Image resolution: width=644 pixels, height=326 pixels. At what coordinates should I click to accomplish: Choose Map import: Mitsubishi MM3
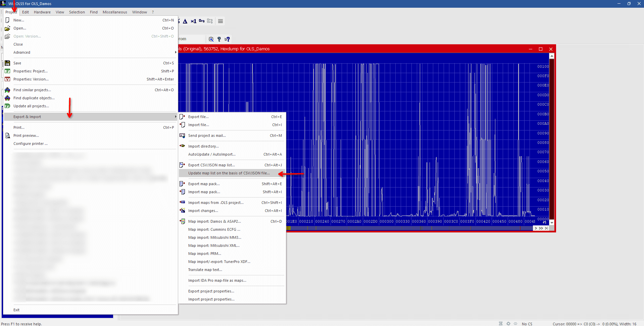point(232,237)
